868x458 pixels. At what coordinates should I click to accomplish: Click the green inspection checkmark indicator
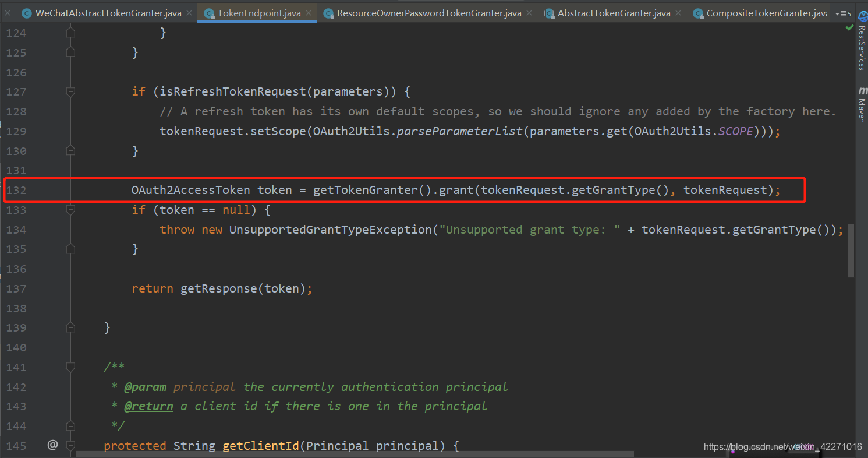point(849,28)
